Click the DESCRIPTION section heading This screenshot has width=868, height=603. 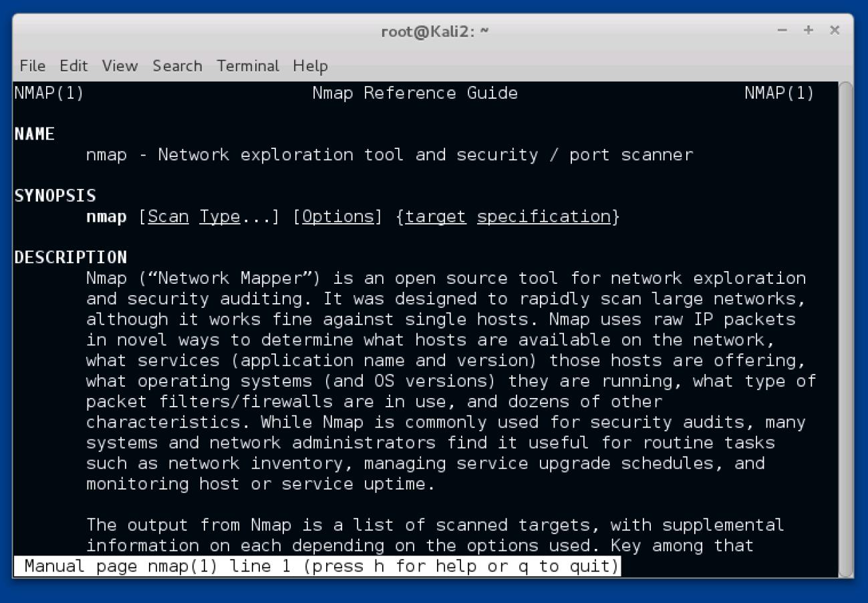70,258
